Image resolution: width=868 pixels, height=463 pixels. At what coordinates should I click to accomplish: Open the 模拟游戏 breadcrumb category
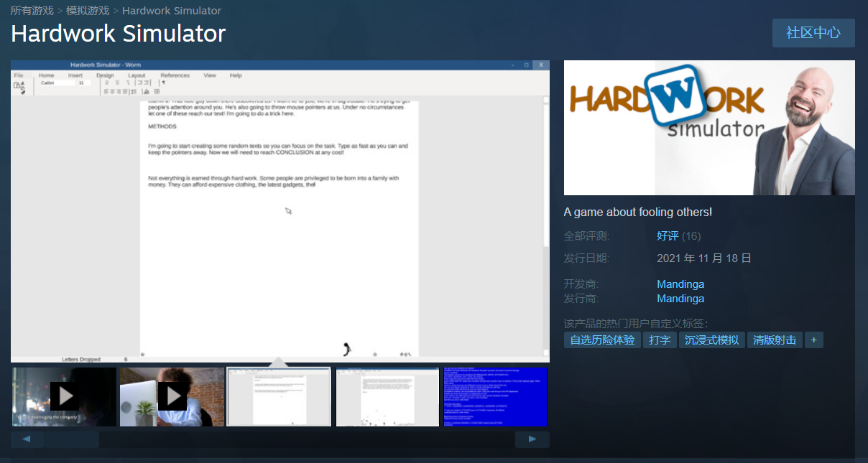(88, 11)
